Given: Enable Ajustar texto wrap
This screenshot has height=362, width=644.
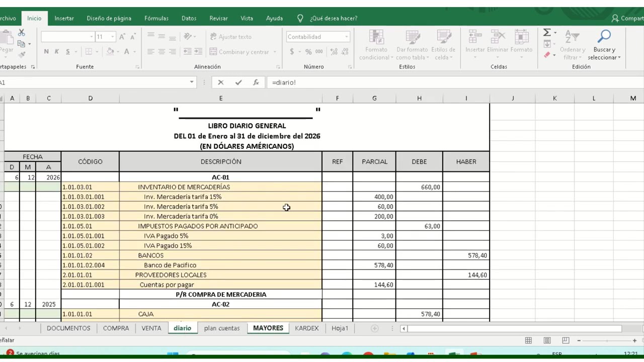Looking at the screenshot, I should click(x=230, y=37).
